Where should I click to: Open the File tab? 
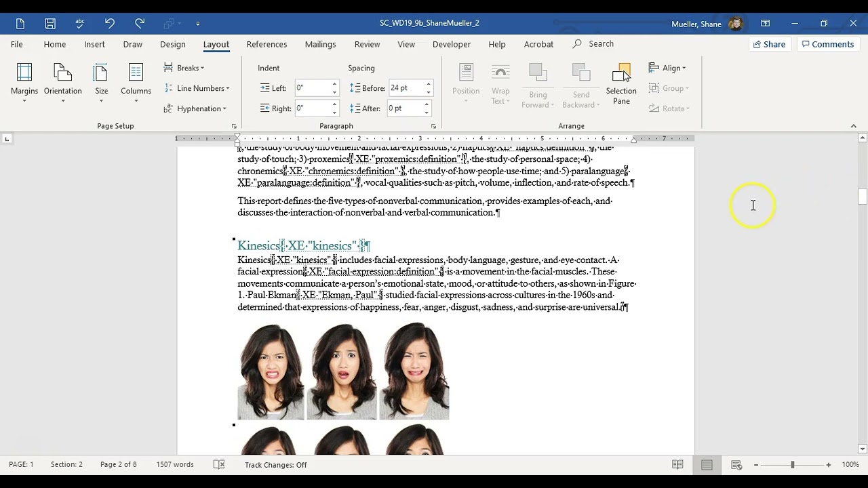(x=17, y=44)
